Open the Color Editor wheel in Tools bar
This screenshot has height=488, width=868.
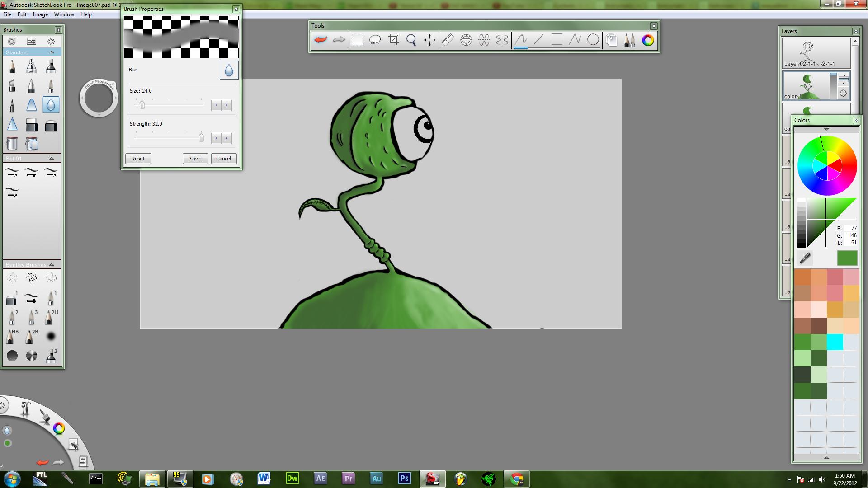click(x=648, y=40)
